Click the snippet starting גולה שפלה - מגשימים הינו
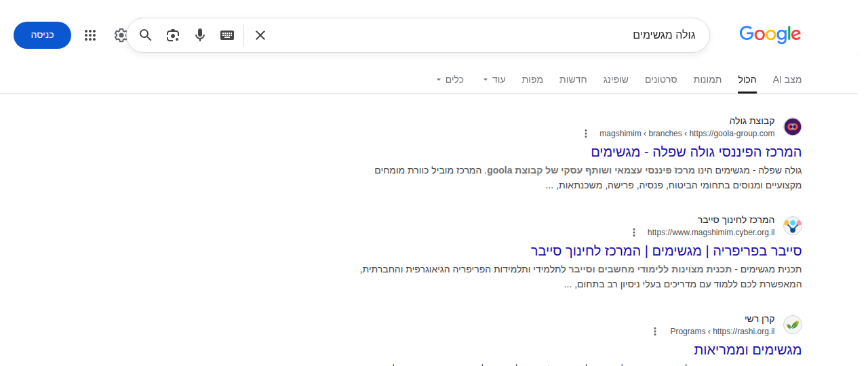 [588, 178]
